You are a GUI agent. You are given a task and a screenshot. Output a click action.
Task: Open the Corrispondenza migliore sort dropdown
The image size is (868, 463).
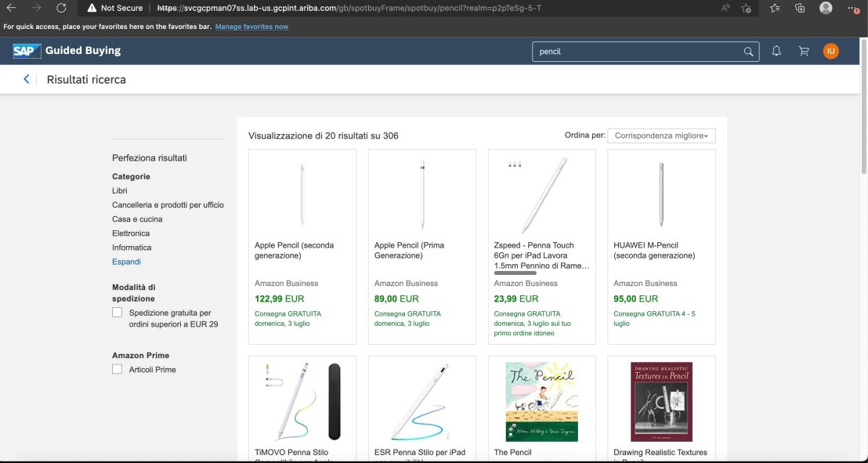click(661, 135)
